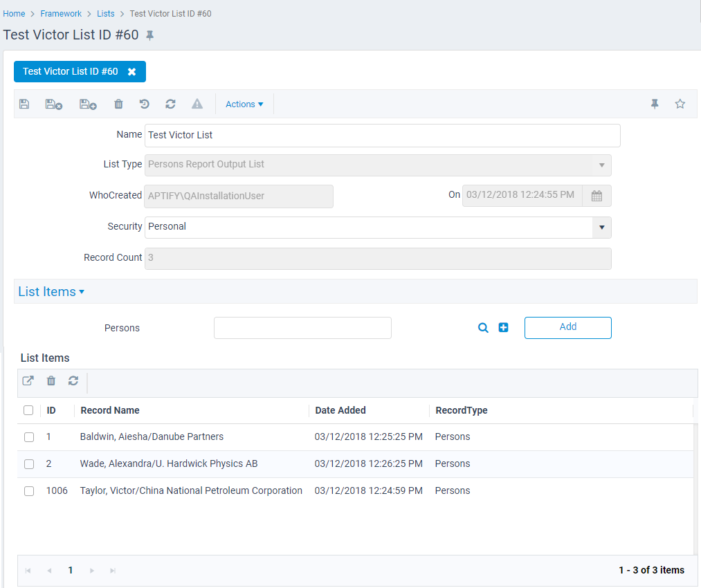Click the star icon to favorite the record
The image size is (701, 588).
[680, 103]
